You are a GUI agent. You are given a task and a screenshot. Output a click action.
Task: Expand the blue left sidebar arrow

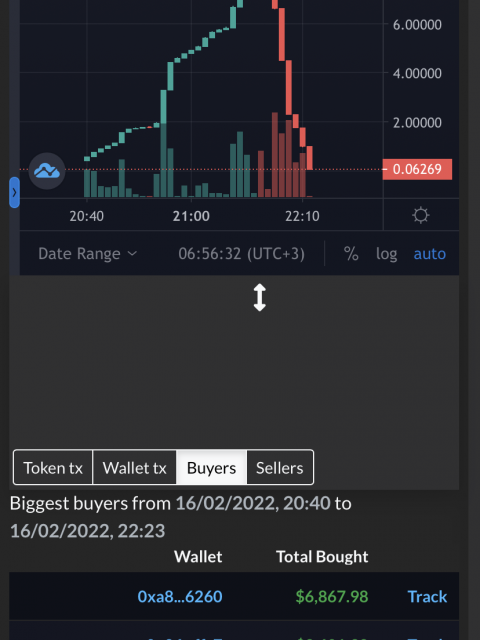pos(14,192)
